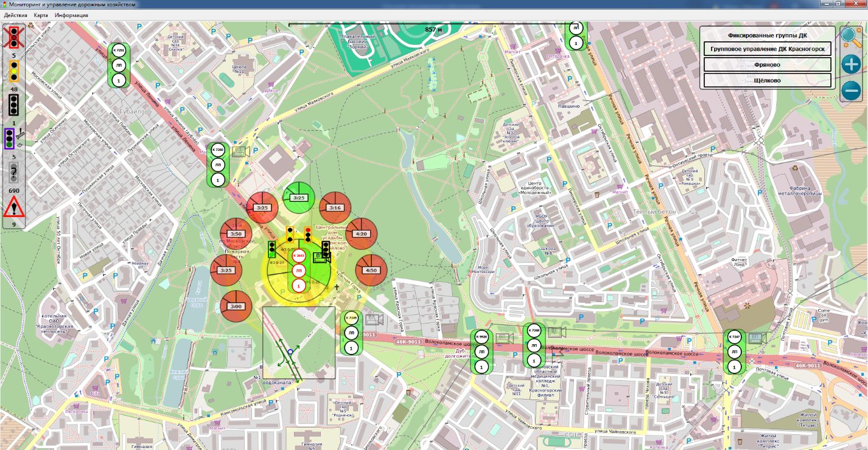Open the Действия menu

click(x=14, y=15)
